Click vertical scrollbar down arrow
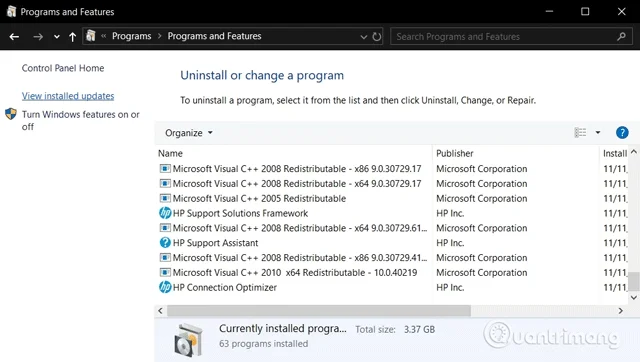The image size is (640, 362). [x=633, y=298]
